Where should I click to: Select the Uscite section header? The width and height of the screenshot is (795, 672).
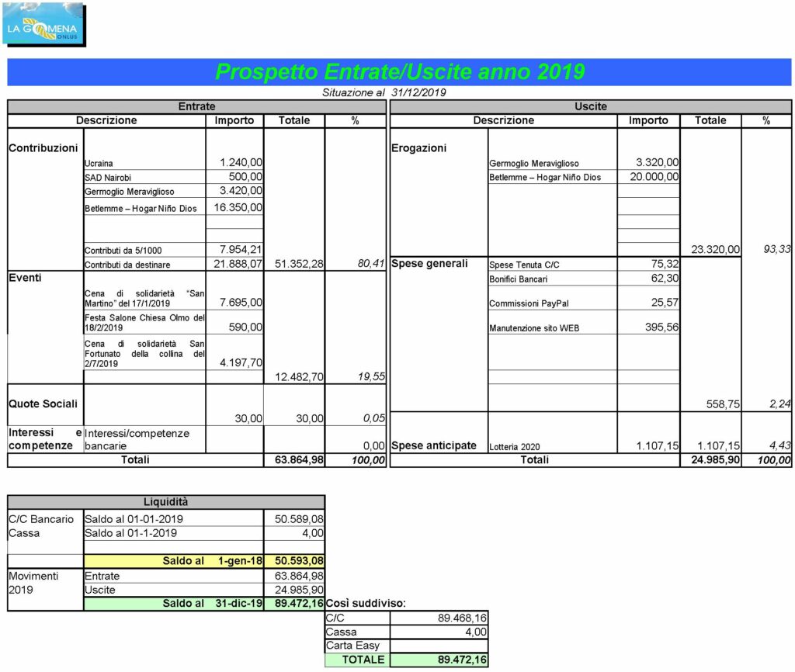point(591,106)
